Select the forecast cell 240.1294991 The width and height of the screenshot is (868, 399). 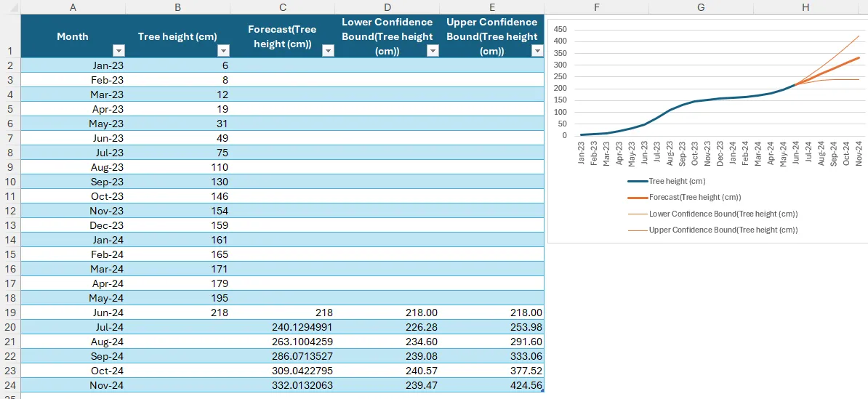[283, 326]
